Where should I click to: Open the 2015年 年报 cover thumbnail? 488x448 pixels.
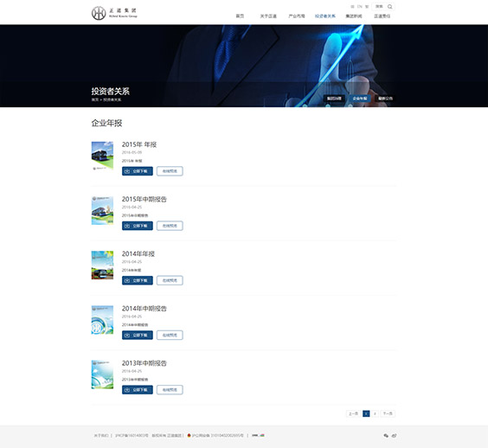(102, 156)
